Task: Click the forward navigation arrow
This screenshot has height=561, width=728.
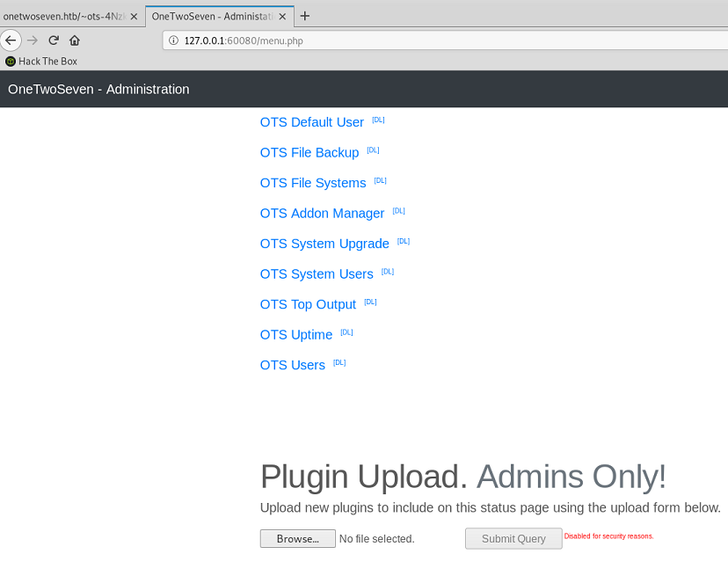Action: coord(33,40)
